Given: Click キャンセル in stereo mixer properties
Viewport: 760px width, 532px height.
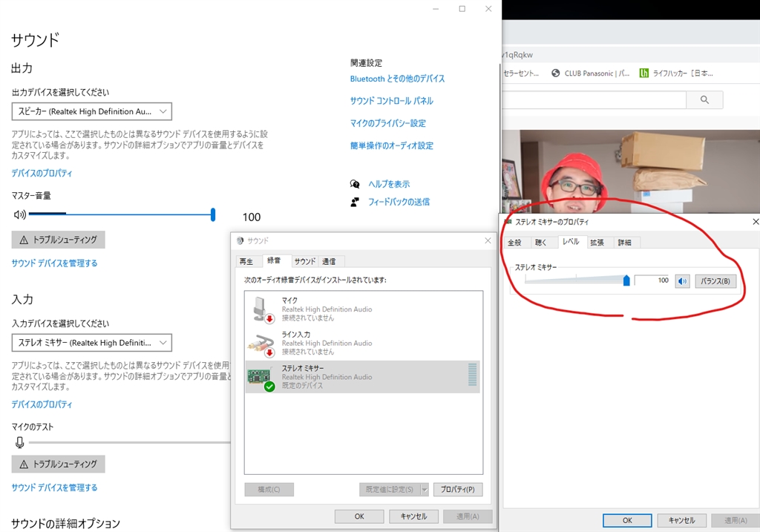Looking at the screenshot, I should [681, 520].
